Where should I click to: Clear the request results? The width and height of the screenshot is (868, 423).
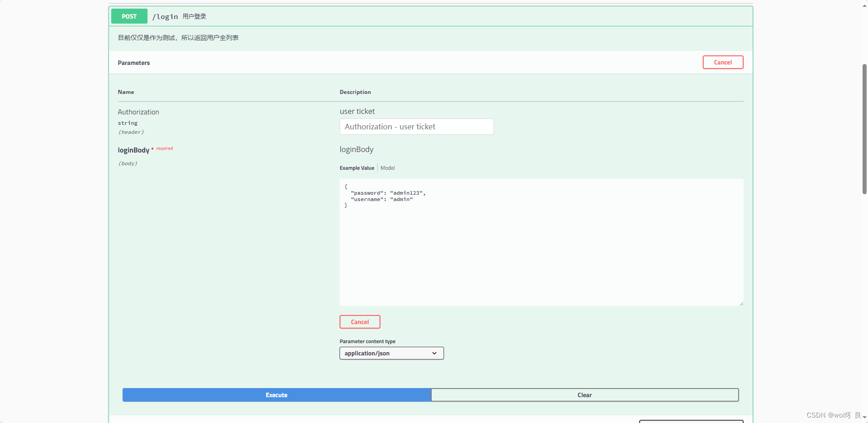585,395
